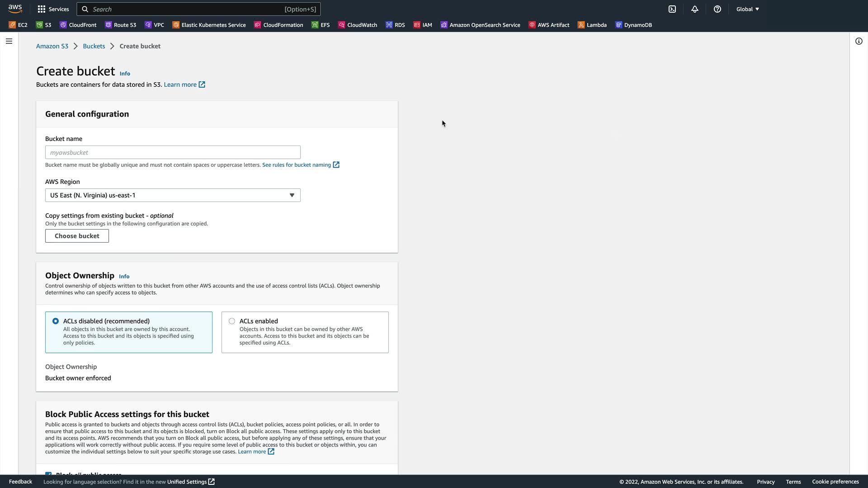Open the Services menu grid
Image resolution: width=868 pixels, height=488 pixels.
click(x=53, y=9)
